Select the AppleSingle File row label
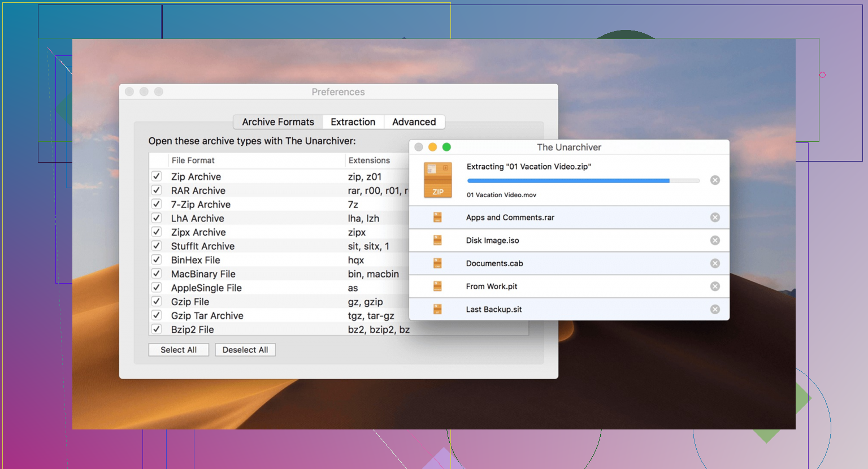Image resolution: width=868 pixels, height=469 pixels. click(x=206, y=288)
